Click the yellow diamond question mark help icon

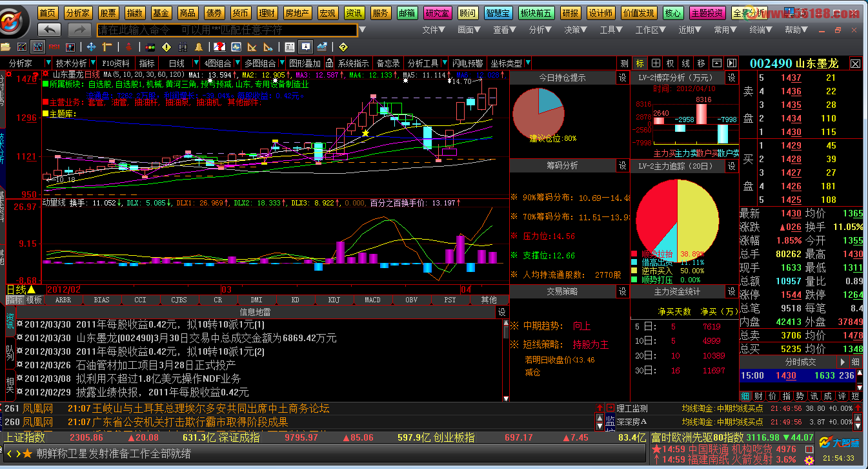point(343,47)
